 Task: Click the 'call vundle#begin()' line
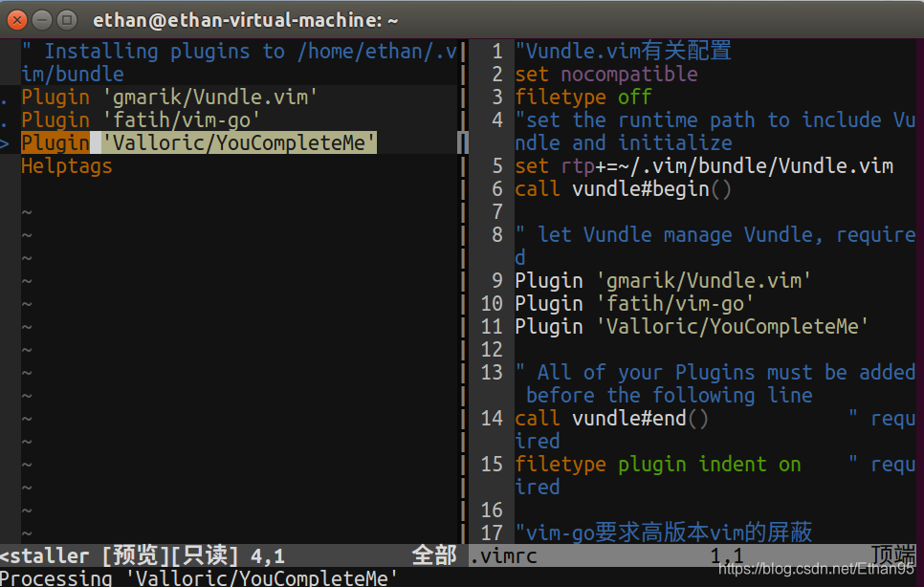click(x=624, y=189)
